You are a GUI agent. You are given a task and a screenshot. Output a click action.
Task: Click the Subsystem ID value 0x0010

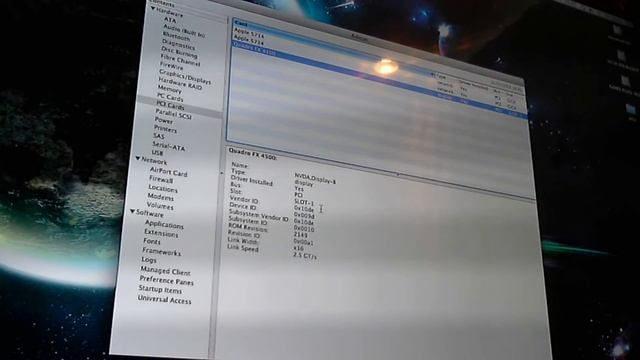point(304,229)
